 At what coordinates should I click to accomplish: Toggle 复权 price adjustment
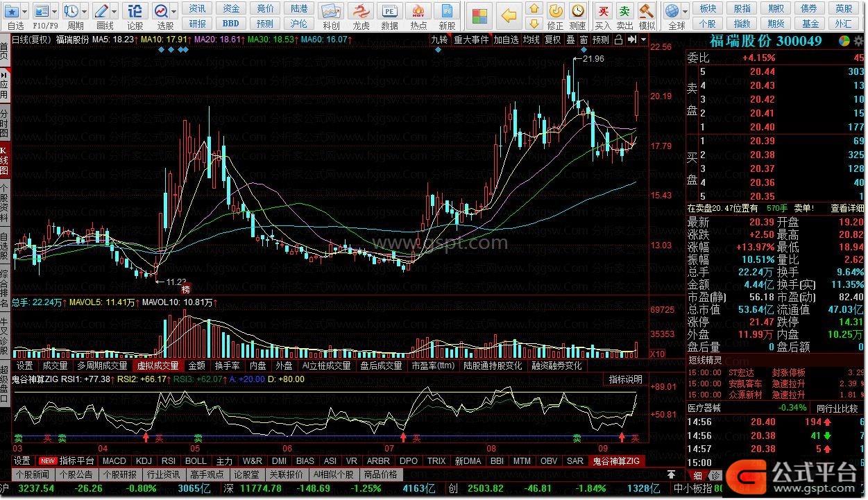pyautogui.click(x=552, y=40)
